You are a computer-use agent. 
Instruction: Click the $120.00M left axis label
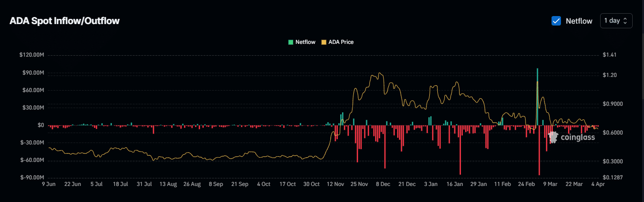point(32,55)
